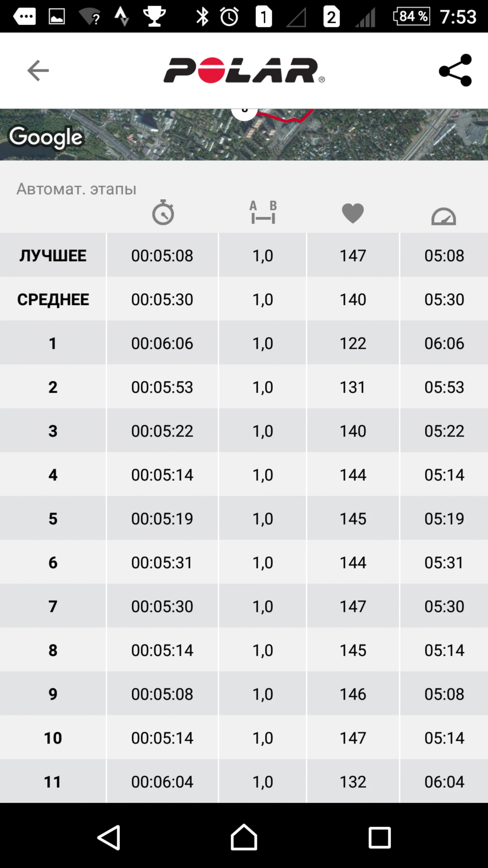The width and height of the screenshot is (488, 868).
Task: Tap the Автомат. этапы section heading
Action: pyautogui.click(x=76, y=189)
